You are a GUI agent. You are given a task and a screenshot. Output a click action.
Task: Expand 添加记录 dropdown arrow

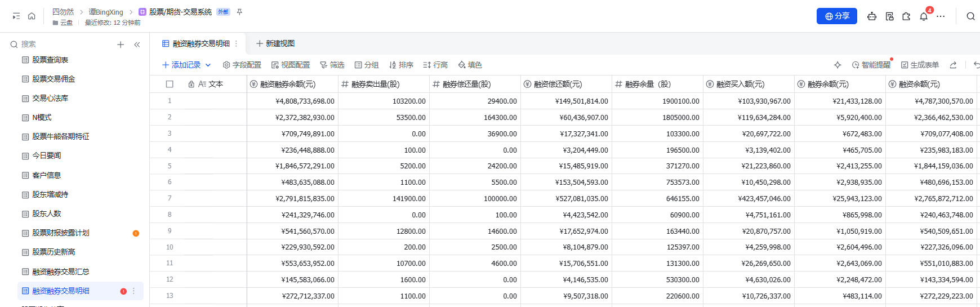[x=208, y=65]
